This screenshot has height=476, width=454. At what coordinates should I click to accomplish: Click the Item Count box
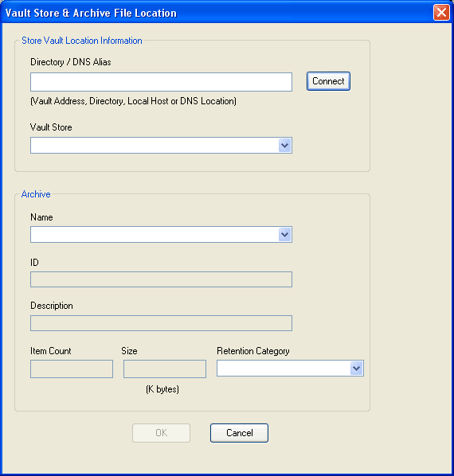[72, 369]
